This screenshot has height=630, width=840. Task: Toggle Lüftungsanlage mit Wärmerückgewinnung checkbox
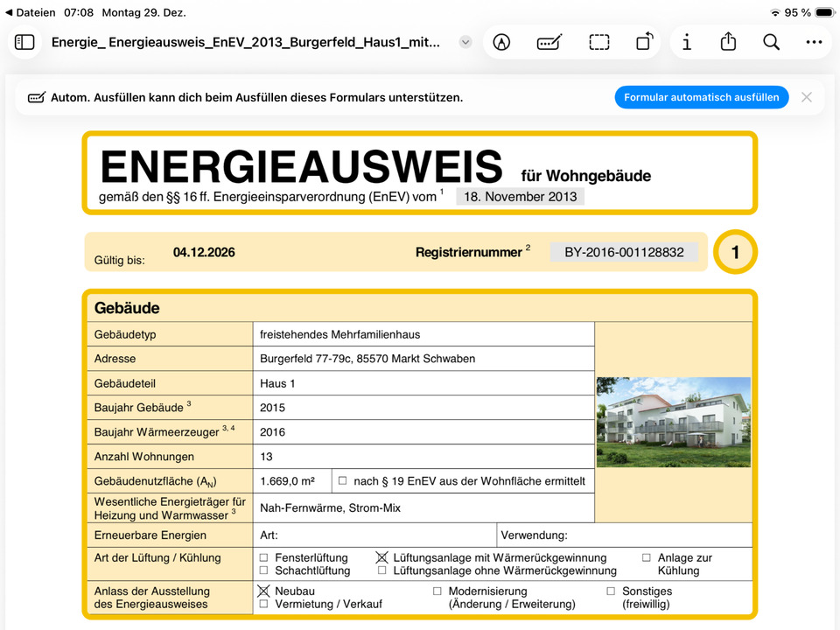(381, 557)
